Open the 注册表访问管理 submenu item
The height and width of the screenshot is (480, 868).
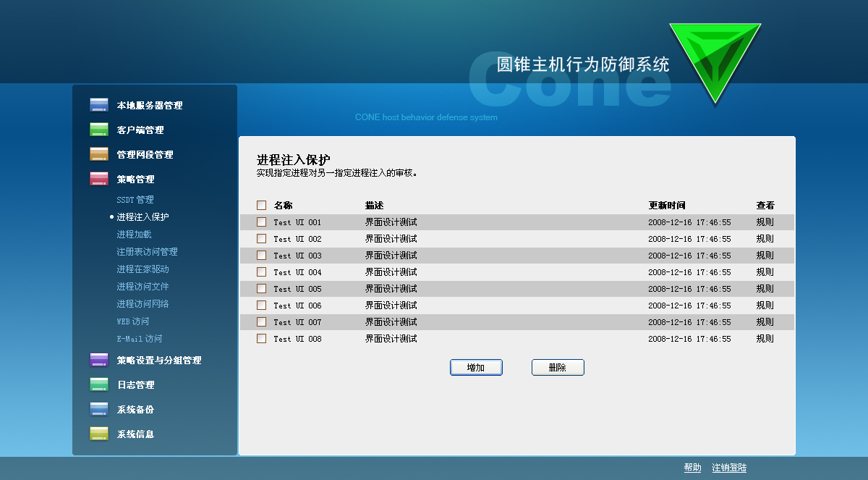pos(147,252)
